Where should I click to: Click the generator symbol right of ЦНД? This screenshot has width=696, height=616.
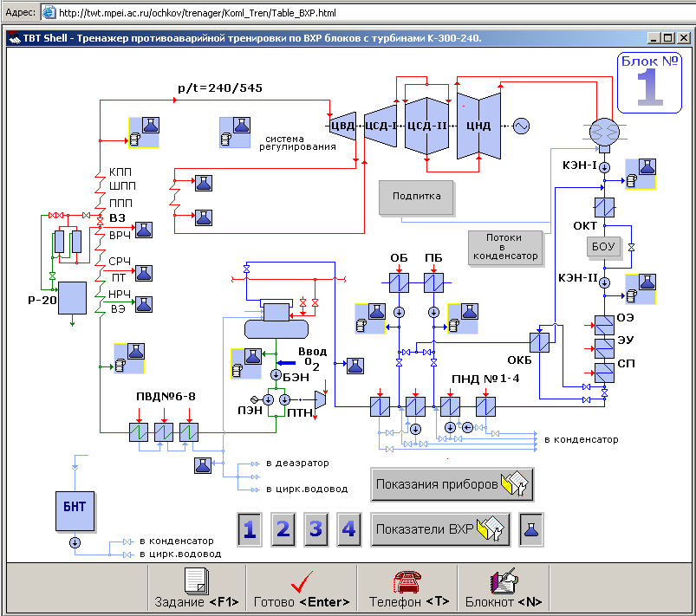(x=521, y=126)
